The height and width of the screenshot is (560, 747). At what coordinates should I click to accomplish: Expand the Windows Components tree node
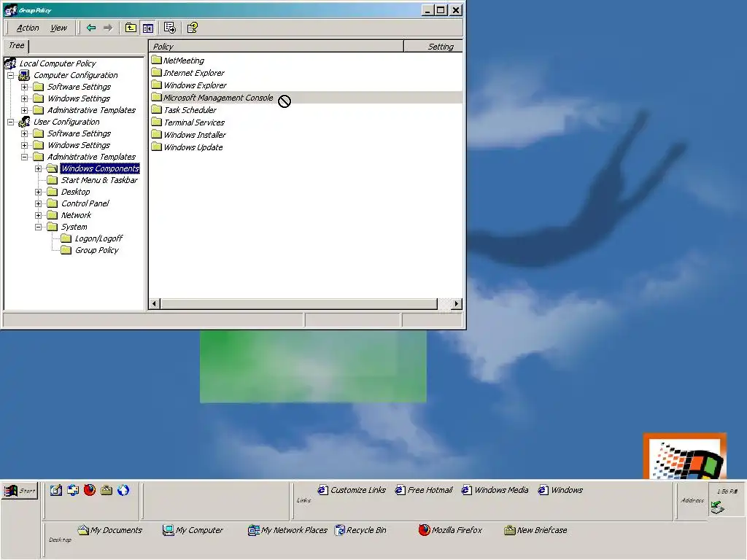point(38,168)
